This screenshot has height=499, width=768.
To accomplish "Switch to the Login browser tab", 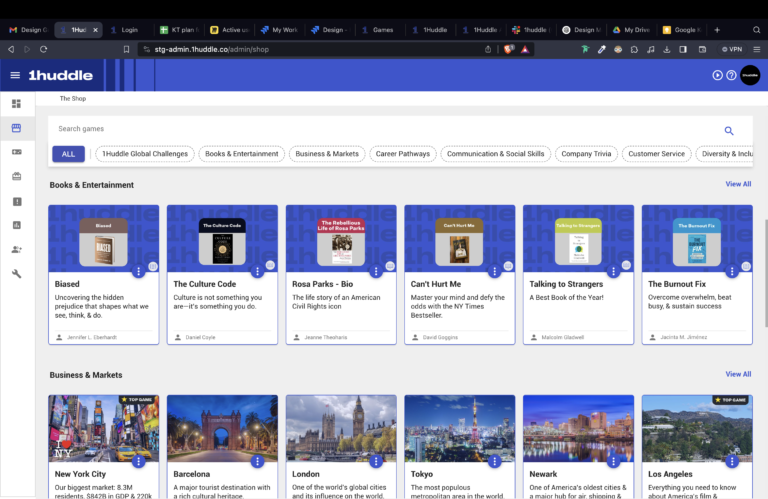I will pyautogui.click(x=130, y=30).
